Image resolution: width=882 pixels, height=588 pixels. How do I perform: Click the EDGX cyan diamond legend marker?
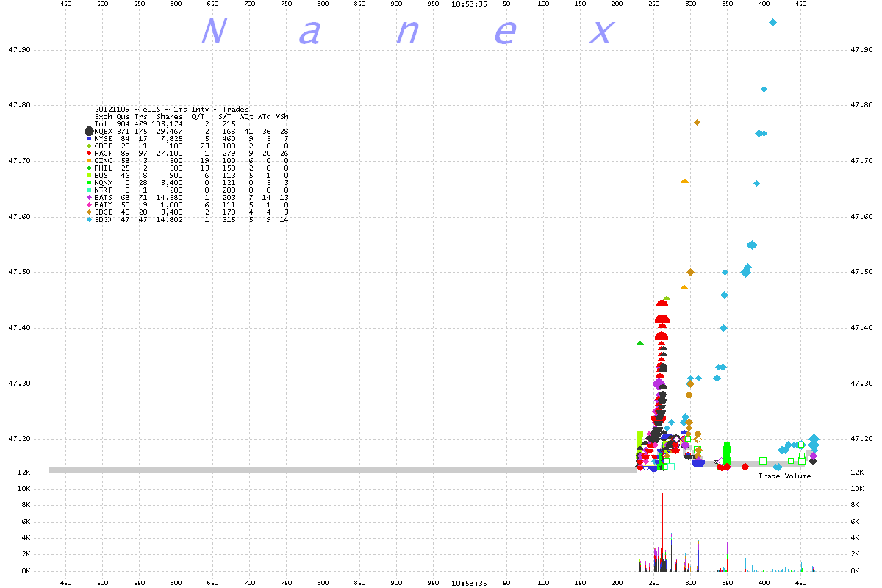pyautogui.click(x=89, y=219)
